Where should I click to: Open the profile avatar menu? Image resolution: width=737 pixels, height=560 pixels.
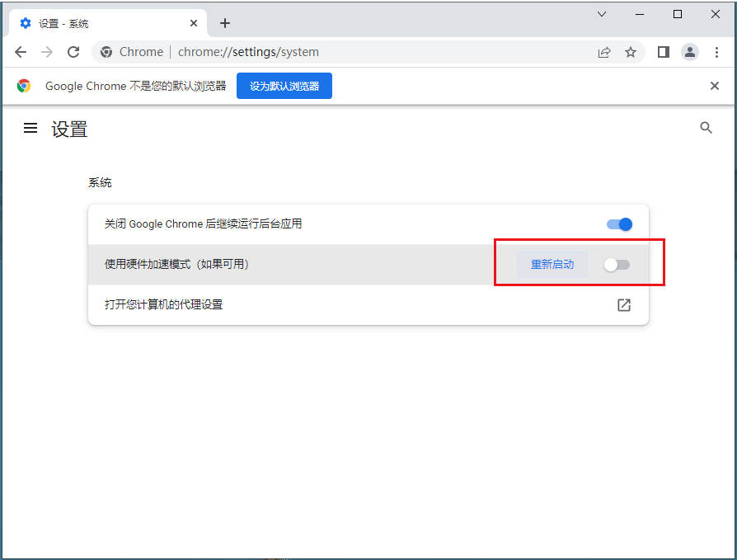689,52
